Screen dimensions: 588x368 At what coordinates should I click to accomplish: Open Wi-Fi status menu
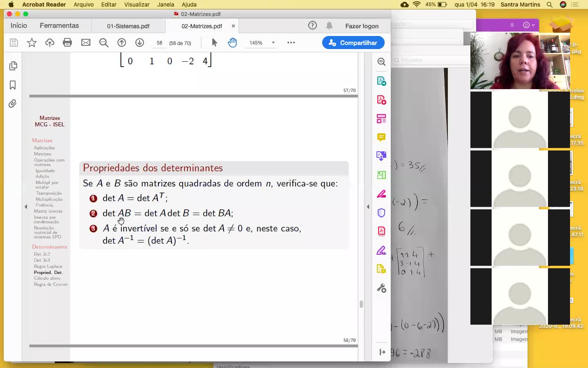point(416,4)
